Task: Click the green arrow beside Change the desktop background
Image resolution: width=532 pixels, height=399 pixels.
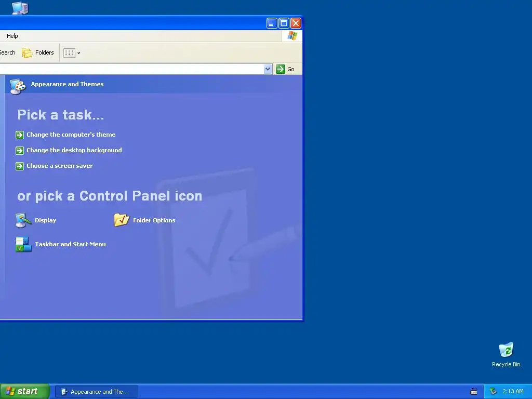Action: 20,151
